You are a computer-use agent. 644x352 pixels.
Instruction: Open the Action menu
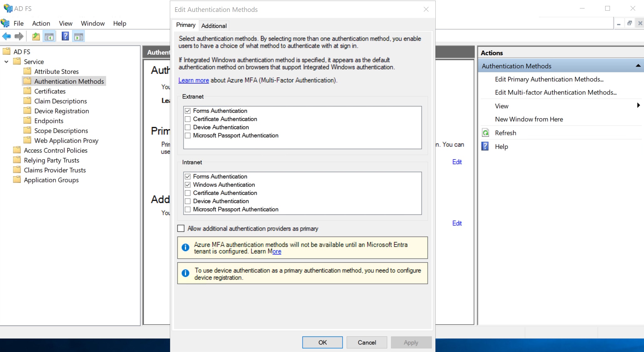(41, 23)
